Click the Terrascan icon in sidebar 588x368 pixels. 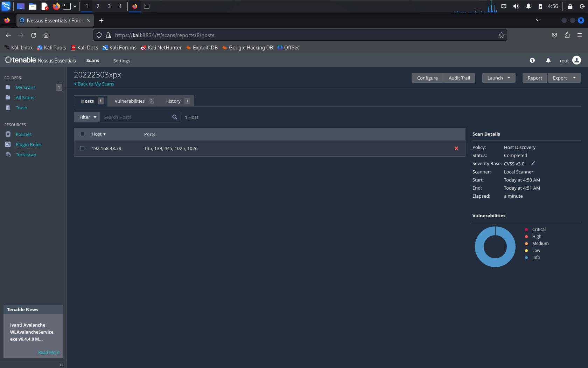(x=8, y=155)
